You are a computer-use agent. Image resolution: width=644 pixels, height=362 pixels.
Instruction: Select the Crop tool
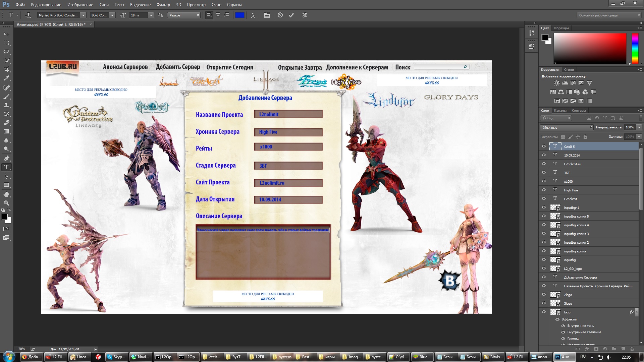tap(6, 69)
